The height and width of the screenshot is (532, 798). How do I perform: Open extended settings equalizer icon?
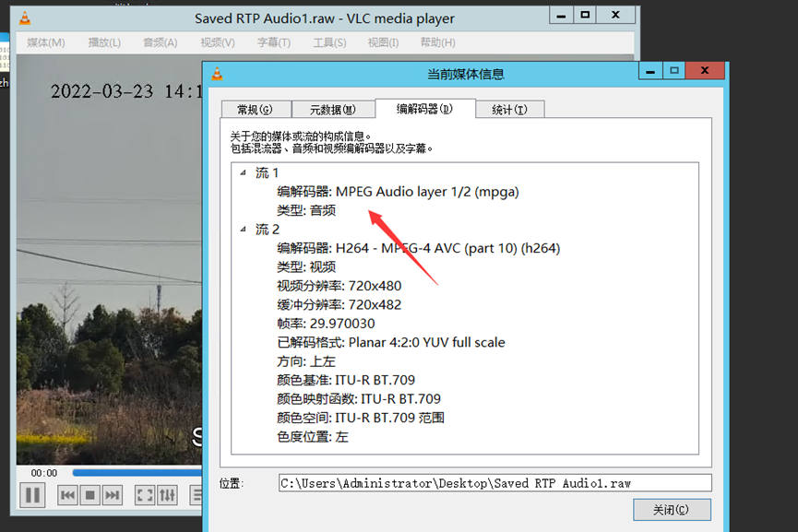[x=167, y=495]
